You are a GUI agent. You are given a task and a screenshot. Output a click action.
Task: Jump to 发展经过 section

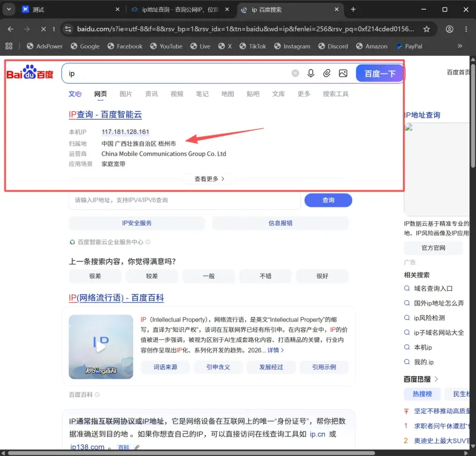271,367
